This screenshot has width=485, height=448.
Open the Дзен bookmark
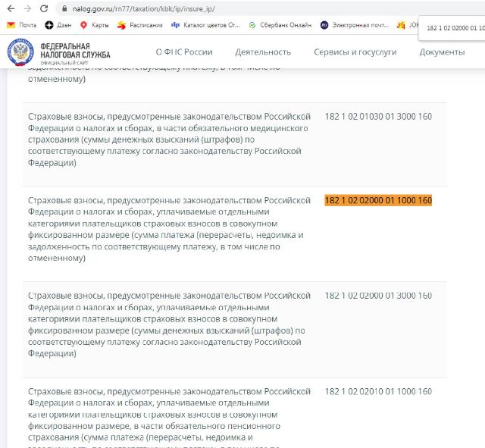tap(58, 25)
